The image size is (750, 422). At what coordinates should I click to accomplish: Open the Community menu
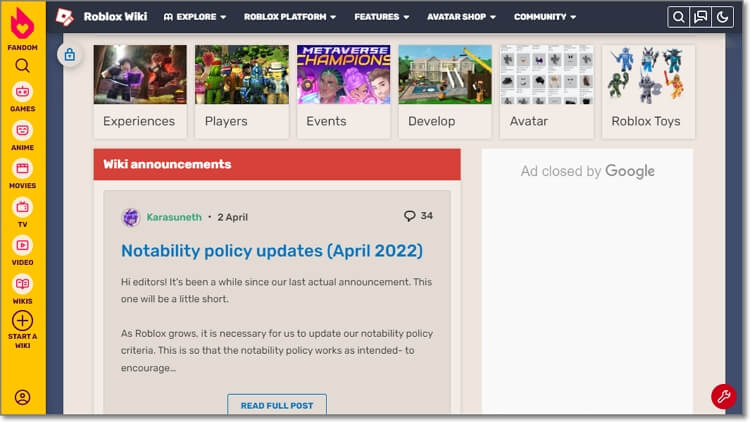[545, 17]
